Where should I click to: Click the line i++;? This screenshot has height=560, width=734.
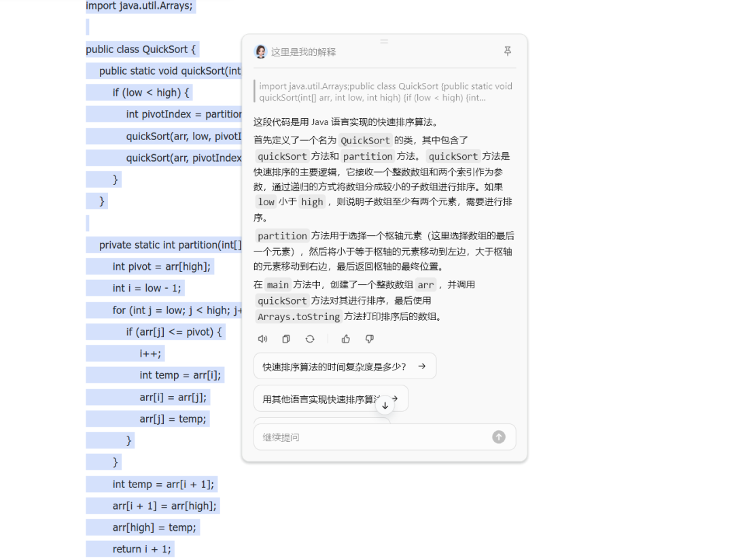click(150, 353)
